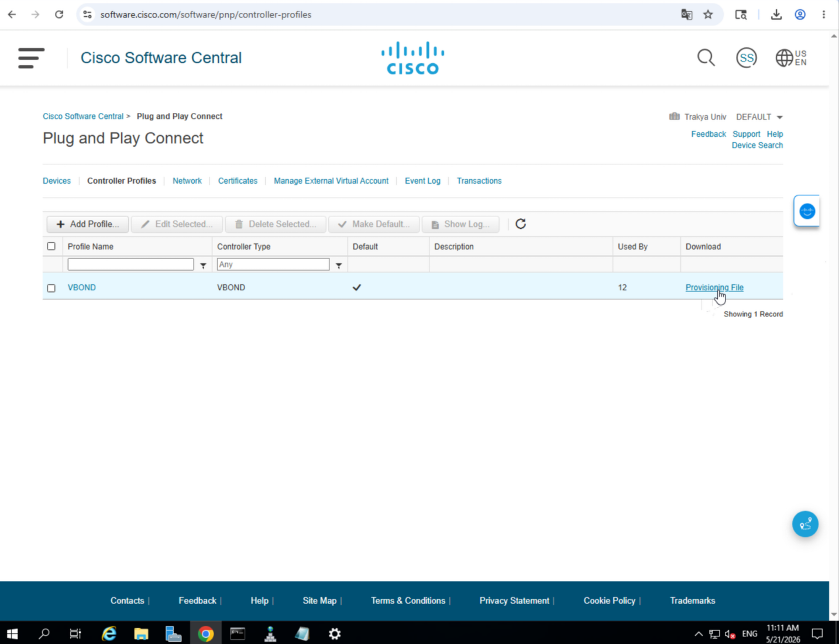Toggle the select-all profiles header checkbox
The height and width of the screenshot is (644, 839).
[51, 246]
